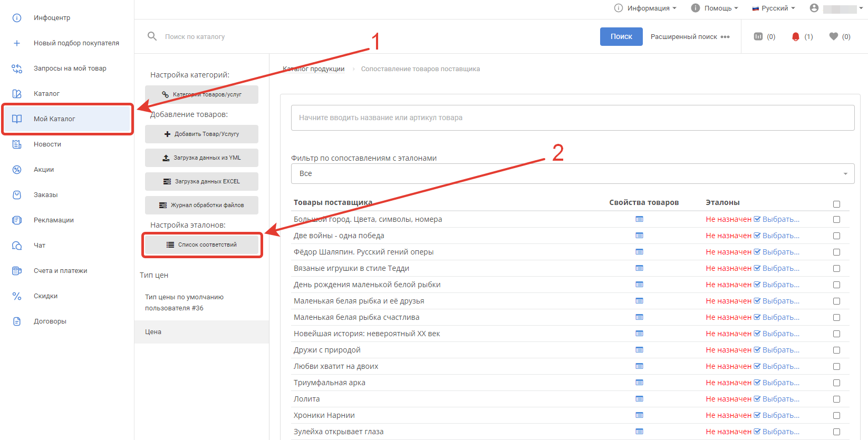Click the red notification bell icon

pyautogui.click(x=795, y=36)
